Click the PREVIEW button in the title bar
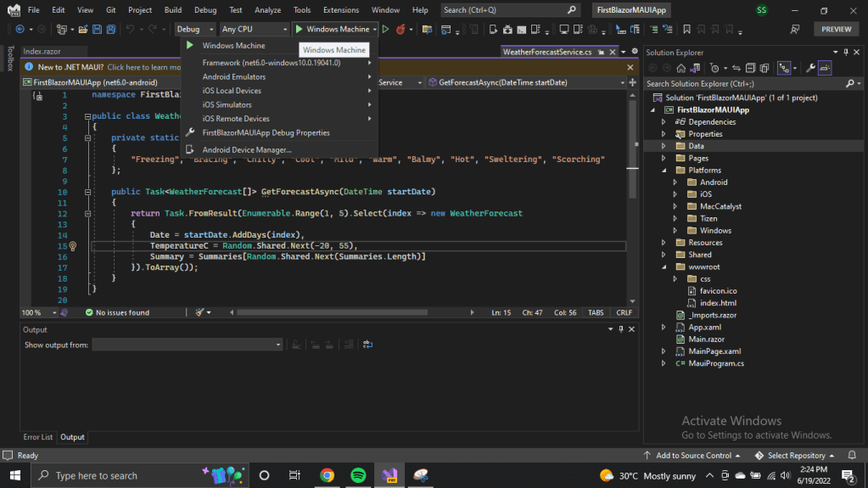 [x=836, y=29]
